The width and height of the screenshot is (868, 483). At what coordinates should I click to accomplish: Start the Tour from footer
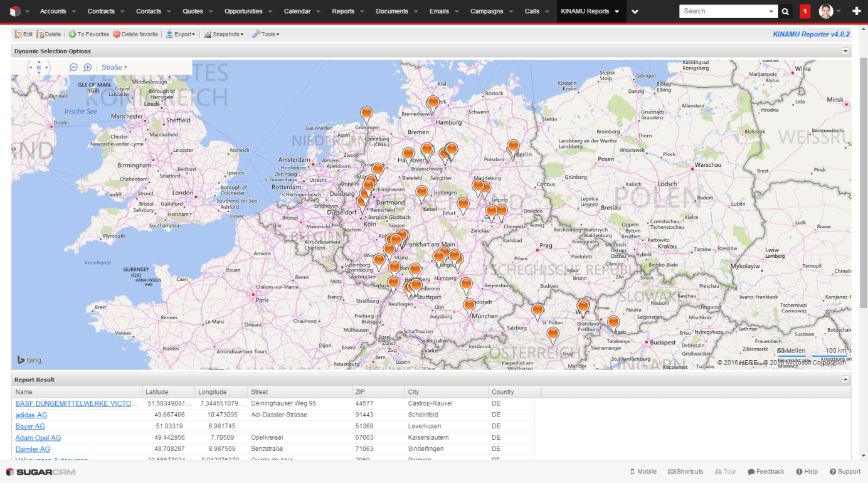click(725, 472)
